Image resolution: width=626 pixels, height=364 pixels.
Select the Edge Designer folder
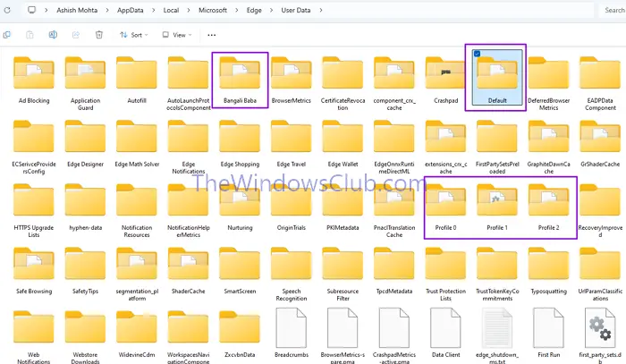click(86, 143)
